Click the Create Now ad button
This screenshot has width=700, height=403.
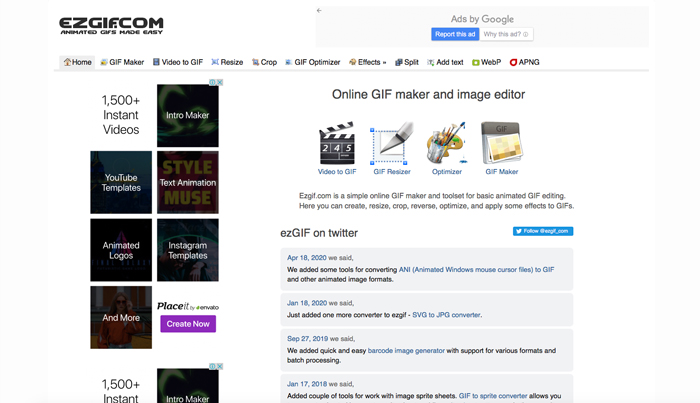click(188, 324)
